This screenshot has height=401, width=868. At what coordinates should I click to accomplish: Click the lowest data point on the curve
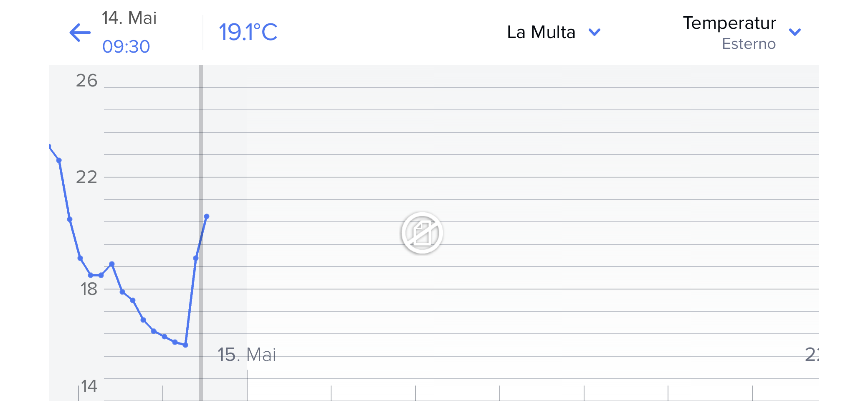pyautogui.click(x=185, y=345)
